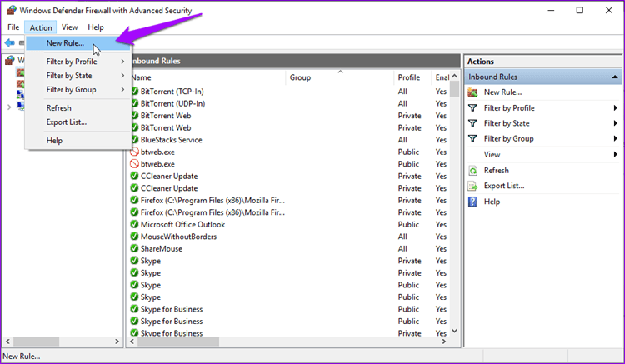Click Refresh link in Actions pane

click(497, 171)
